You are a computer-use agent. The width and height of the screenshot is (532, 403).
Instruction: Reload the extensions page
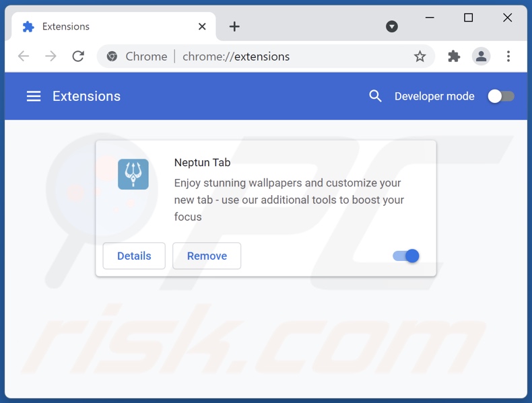coord(78,57)
